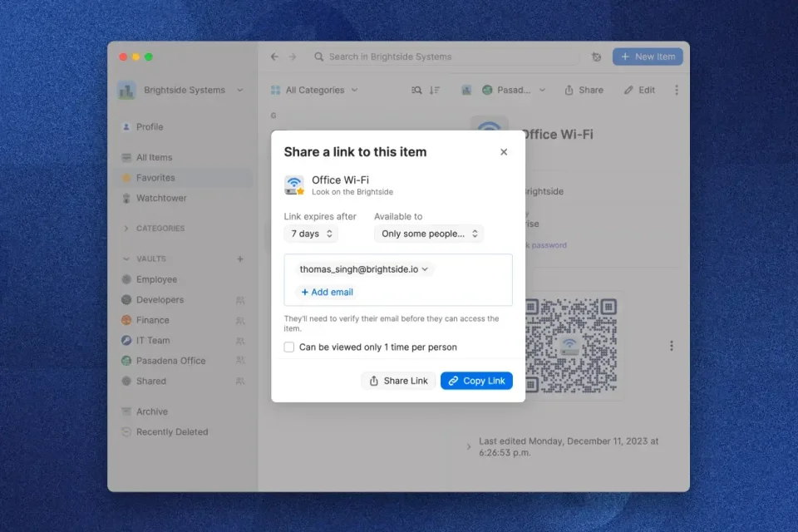Open the Link expires after dropdown
This screenshot has height=532, width=798.
click(x=311, y=234)
